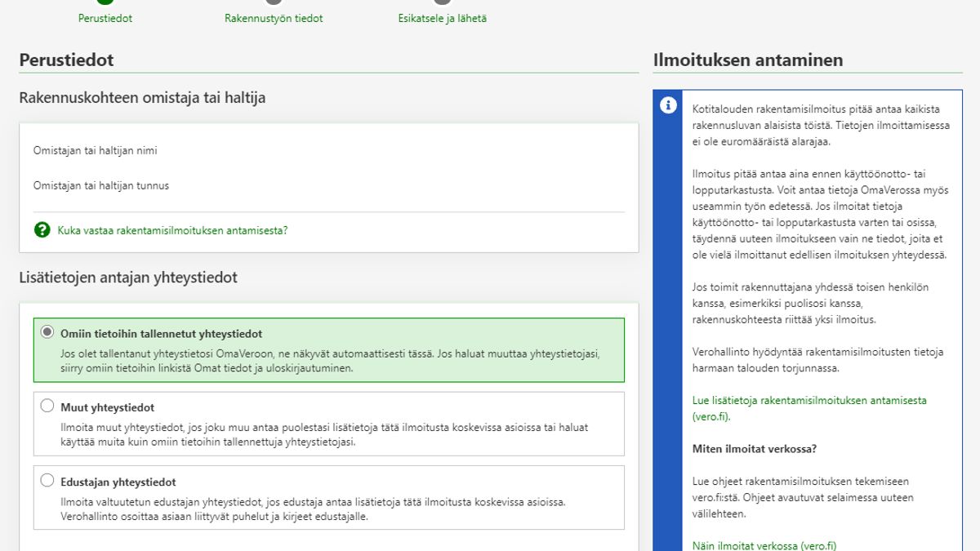Click the 'Omistajan tai haltijan nimi' row

tap(95, 151)
